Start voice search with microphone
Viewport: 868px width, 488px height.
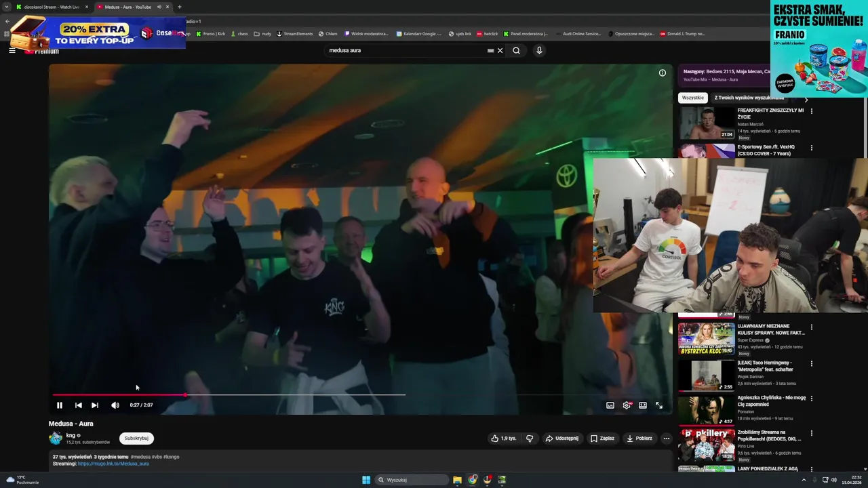point(539,50)
